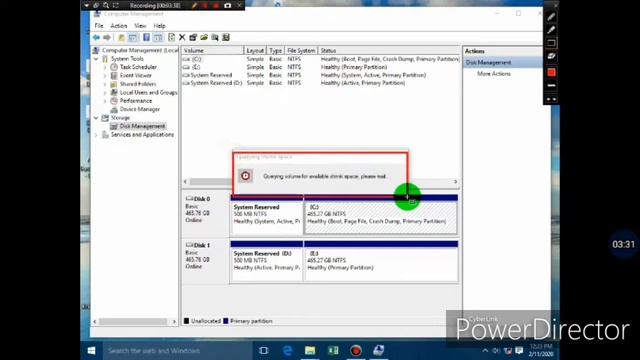
Task: Click tree pane horizontal scrollbar right arrow
Action: [x=174, y=322]
